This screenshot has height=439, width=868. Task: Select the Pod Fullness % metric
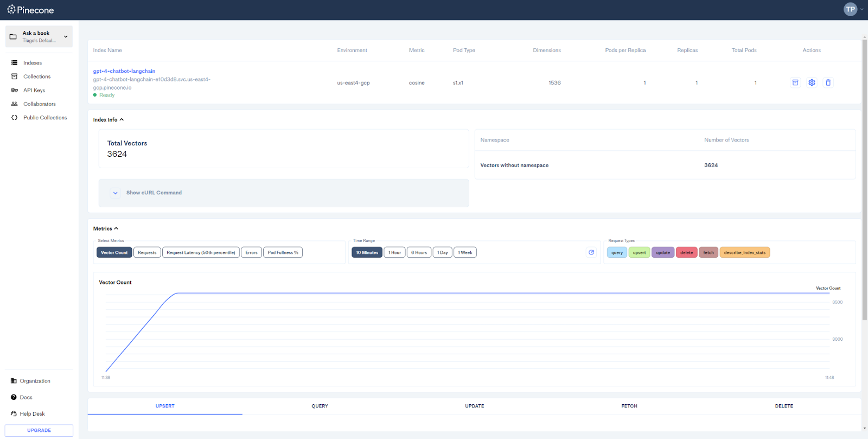283,252
